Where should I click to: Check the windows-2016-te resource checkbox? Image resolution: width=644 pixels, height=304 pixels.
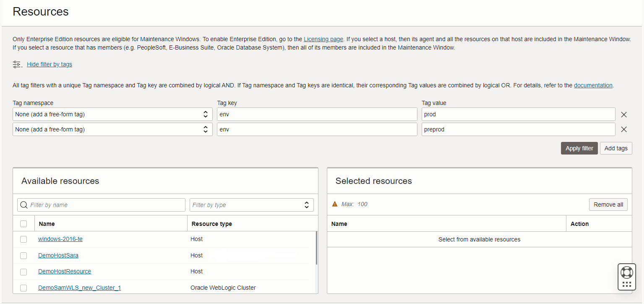[23, 239]
